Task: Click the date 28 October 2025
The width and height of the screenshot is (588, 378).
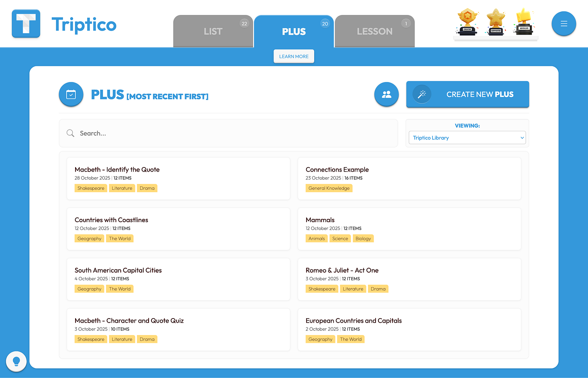Action: point(92,178)
